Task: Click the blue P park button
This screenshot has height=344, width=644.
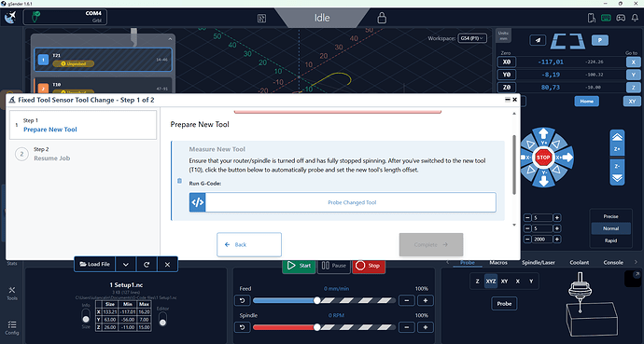Action: click(x=599, y=40)
